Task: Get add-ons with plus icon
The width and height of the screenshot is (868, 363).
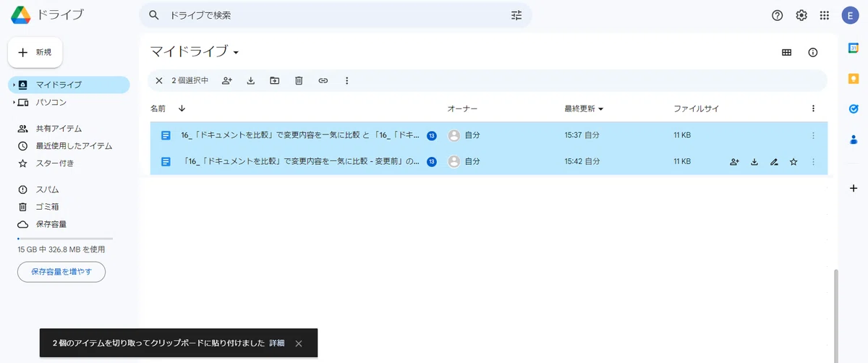Action: coord(853,188)
